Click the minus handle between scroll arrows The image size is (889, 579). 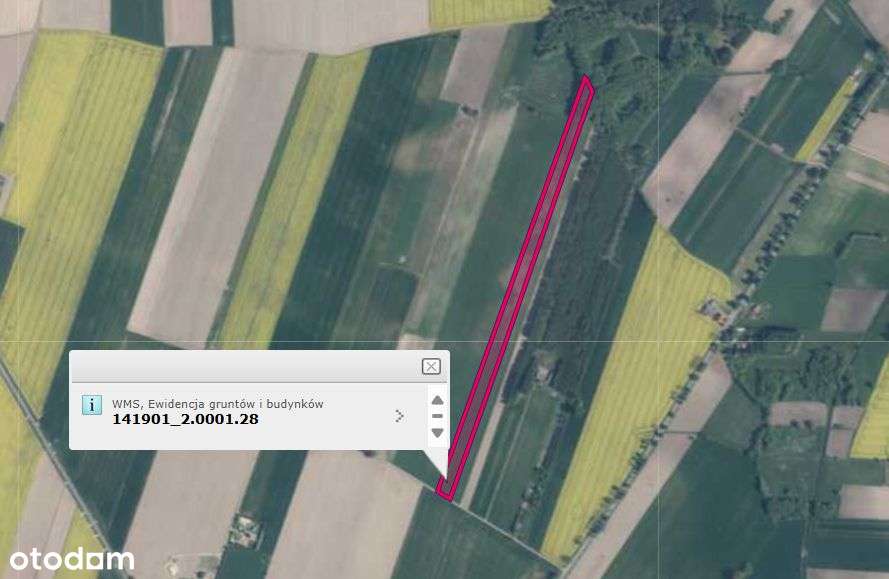click(437, 416)
